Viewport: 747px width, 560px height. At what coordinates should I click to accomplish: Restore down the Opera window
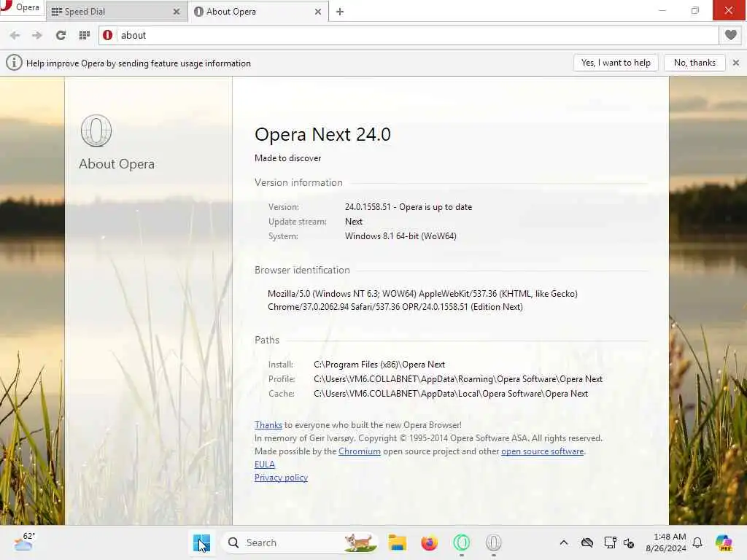pos(695,10)
